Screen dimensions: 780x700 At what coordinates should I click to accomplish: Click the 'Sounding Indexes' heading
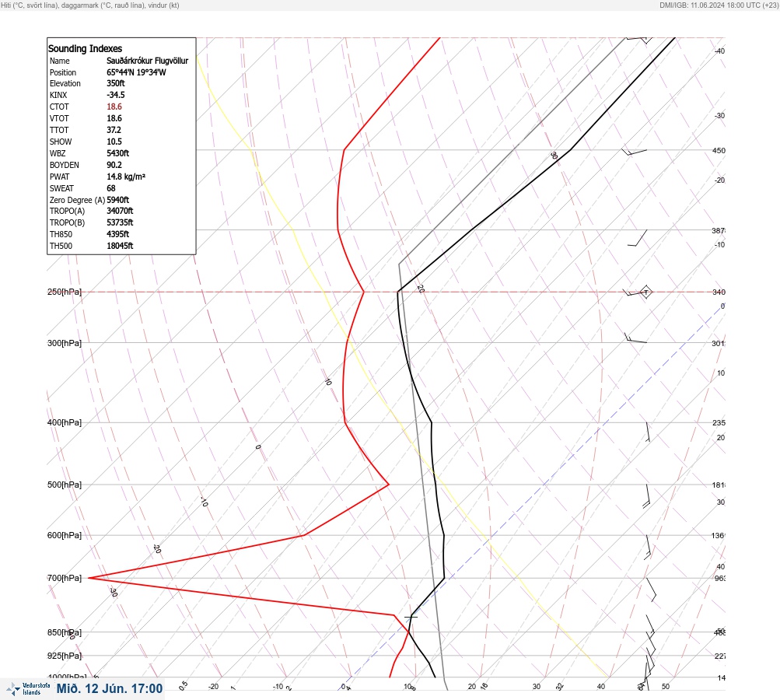point(85,49)
